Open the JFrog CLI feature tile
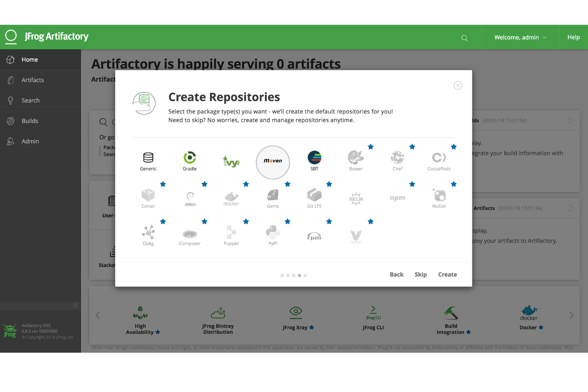Screen dimensions: 588x392 (373, 318)
